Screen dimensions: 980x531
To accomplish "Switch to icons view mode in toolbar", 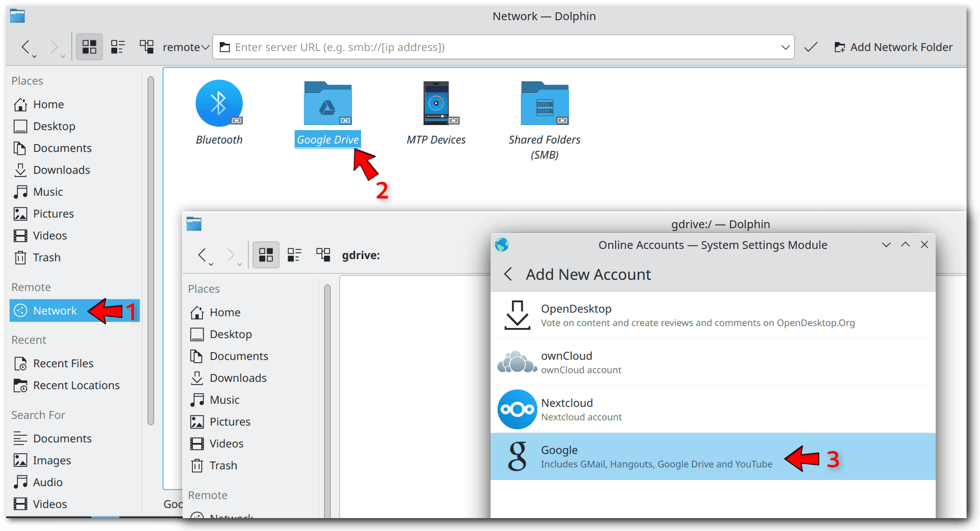I will [89, 47].
